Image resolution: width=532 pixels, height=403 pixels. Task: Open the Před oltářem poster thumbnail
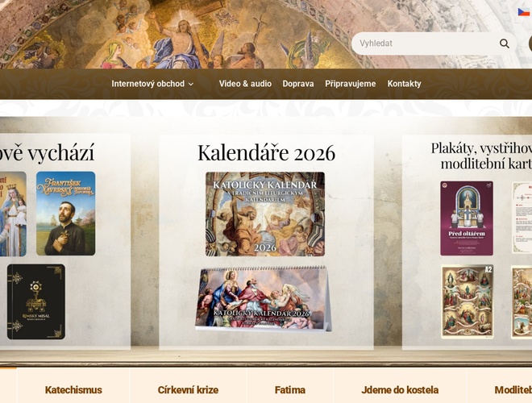click(467, 218)
